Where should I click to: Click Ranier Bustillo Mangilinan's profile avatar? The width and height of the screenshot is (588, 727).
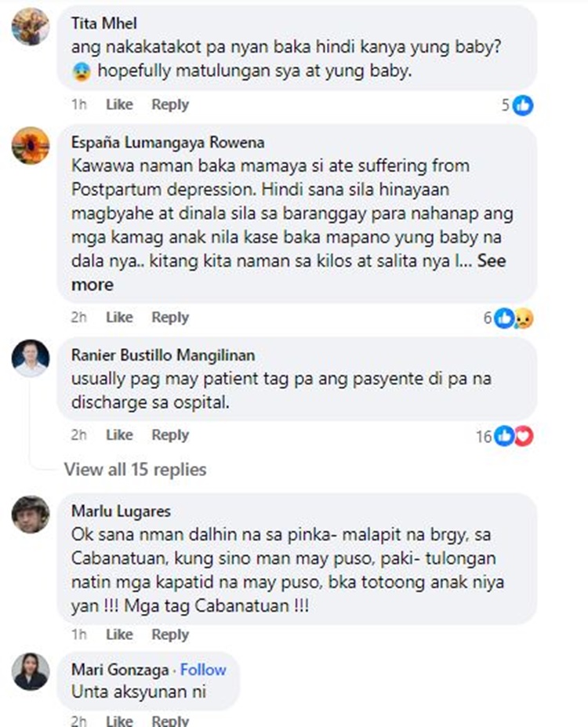(x=31, y=358)
